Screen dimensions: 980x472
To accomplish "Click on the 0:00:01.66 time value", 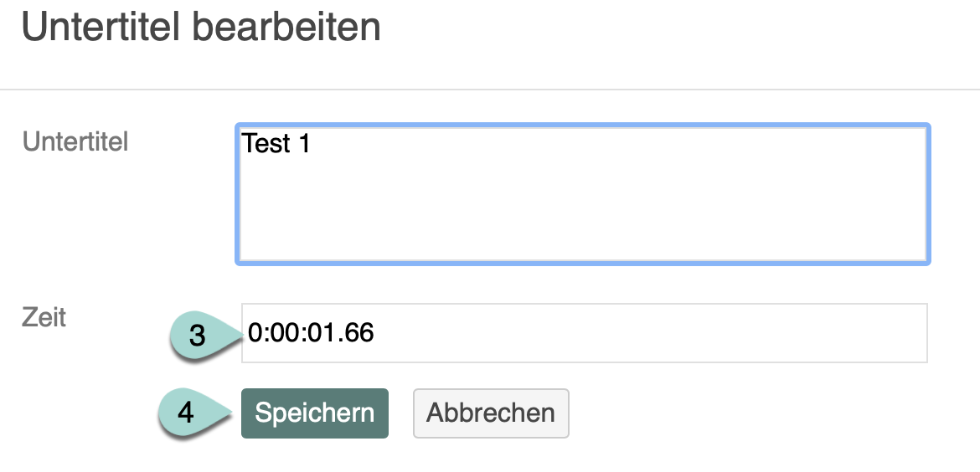I will point(311,333).
